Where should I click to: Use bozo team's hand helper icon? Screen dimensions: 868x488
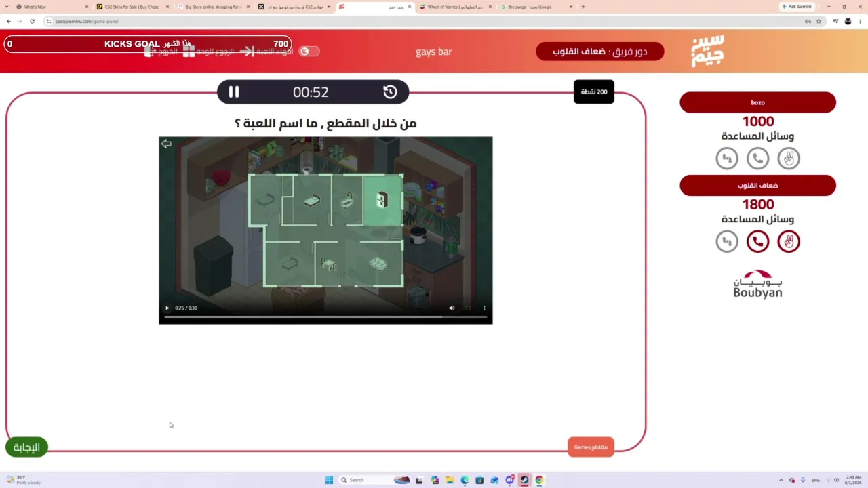click(789, 159)
